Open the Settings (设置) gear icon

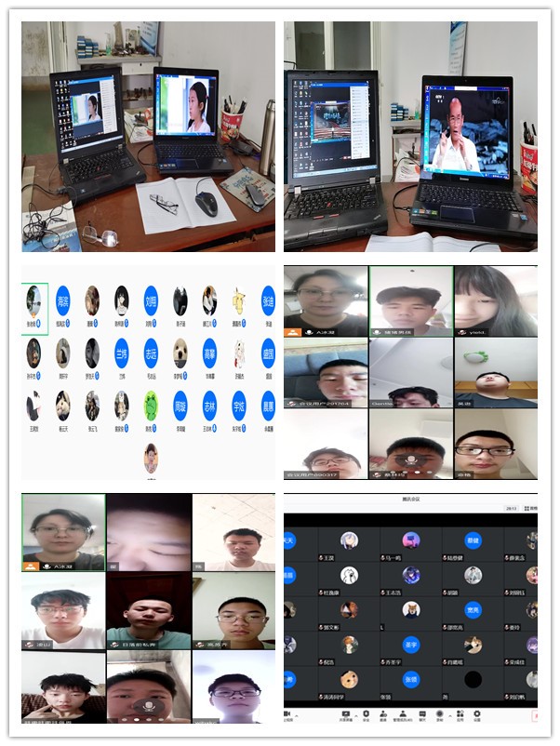pyautogui.click(x=477, y=714)
